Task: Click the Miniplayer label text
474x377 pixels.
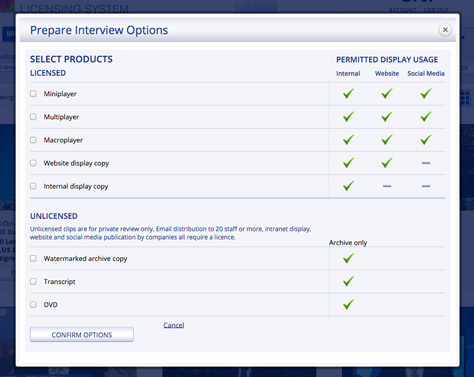Action: (60, 94)
